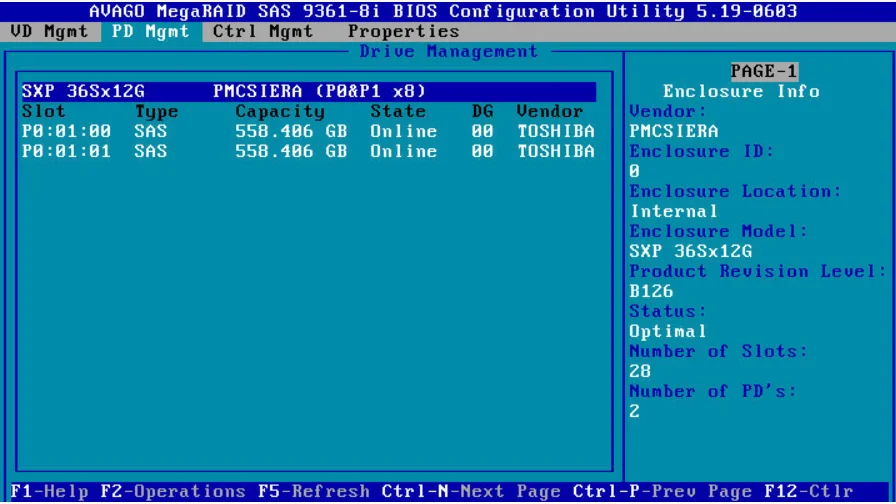Click Enclosure Model value SXP 36Sx12G
Screen dimensions: 896x504
690,251
